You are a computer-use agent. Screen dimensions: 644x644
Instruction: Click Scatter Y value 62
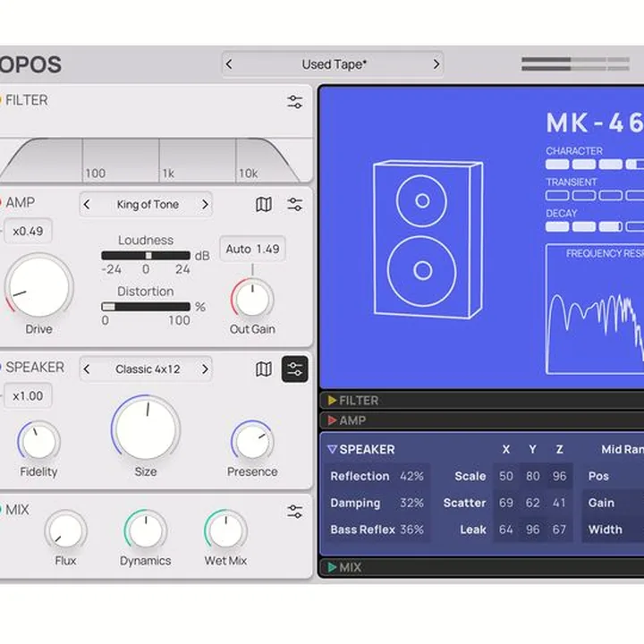(533, 503)
